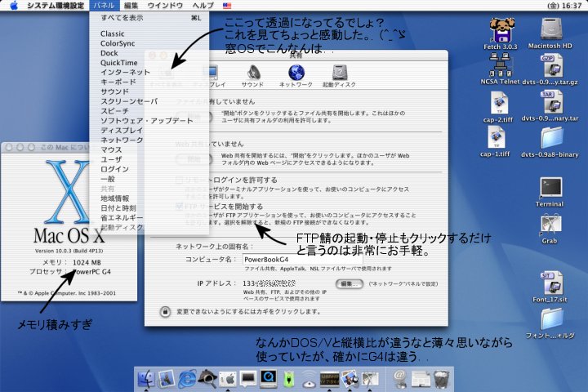Open the @ Mac.com spring icon in Dock
This screenshot has width=588, height=392.
pos(400,379)
